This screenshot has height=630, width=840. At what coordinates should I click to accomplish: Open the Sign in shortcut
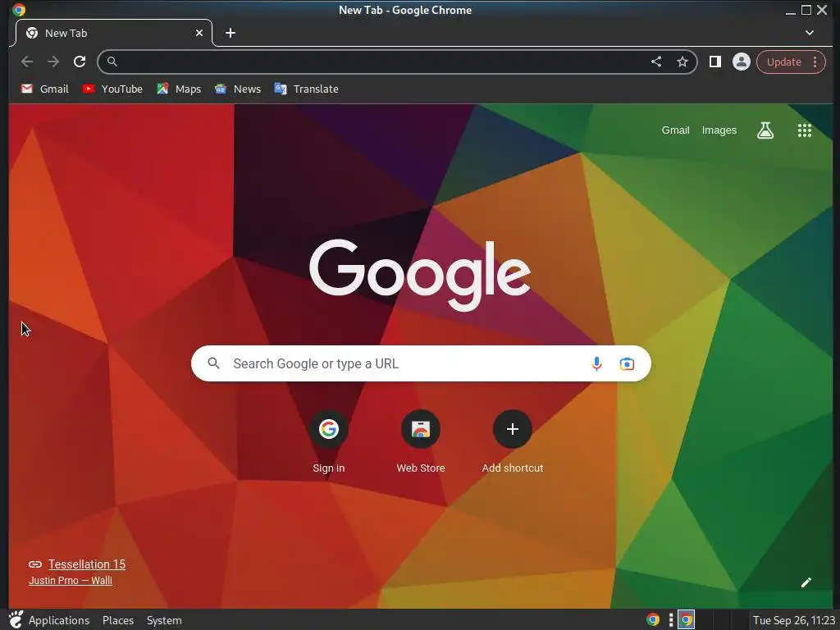328,442
